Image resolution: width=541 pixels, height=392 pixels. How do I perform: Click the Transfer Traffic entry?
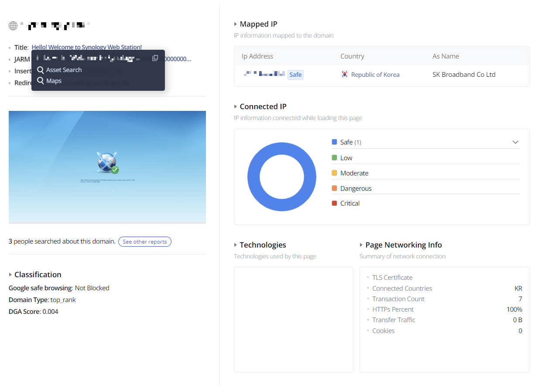394,320
